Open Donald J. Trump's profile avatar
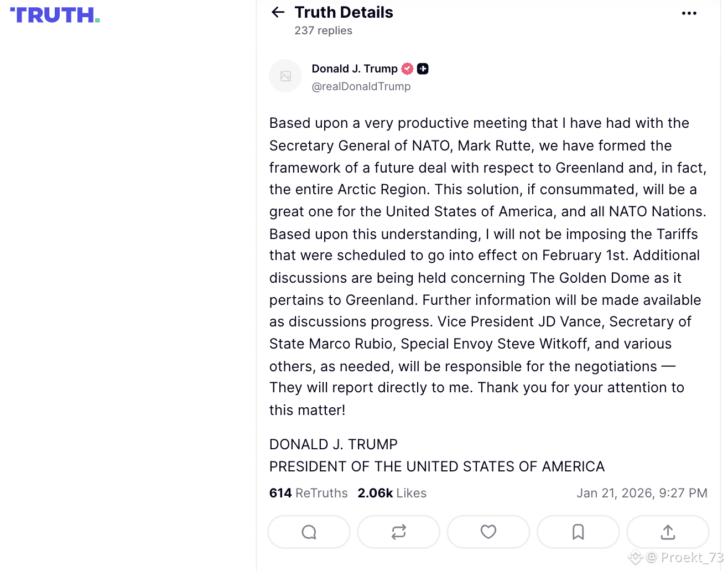 point(285,76)
